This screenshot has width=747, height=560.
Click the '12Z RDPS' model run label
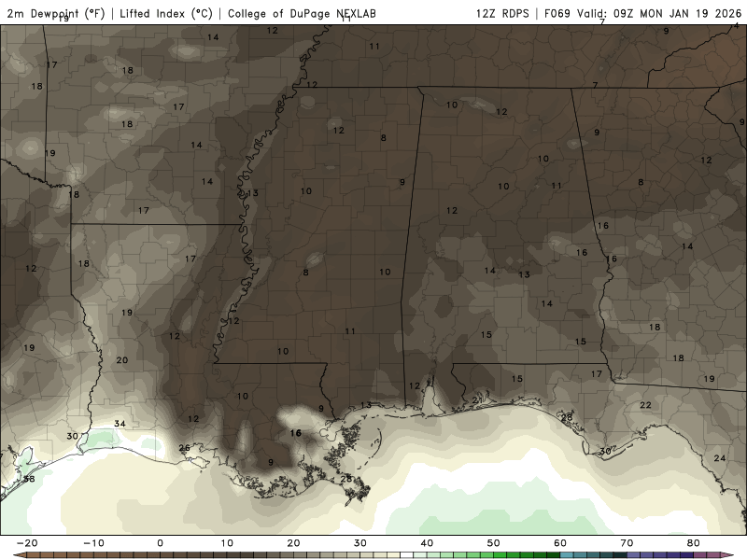point(502,13)
